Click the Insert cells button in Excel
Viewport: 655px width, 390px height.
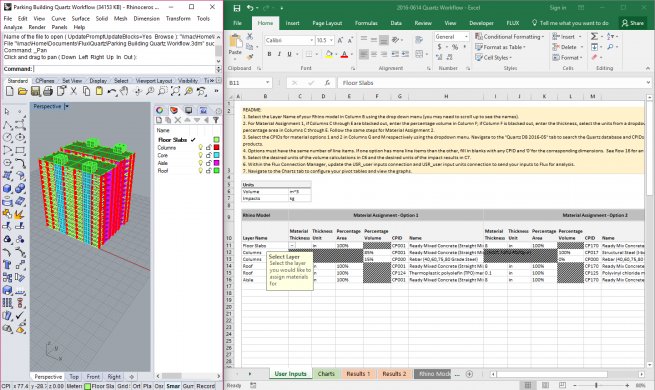[566, 37]
